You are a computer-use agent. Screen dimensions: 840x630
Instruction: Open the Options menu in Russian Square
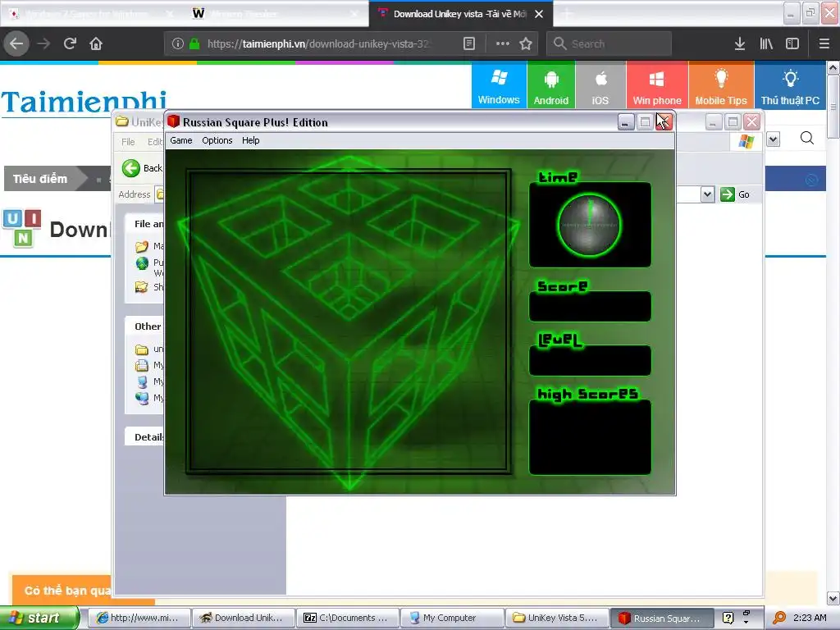[x=217, y=140]
